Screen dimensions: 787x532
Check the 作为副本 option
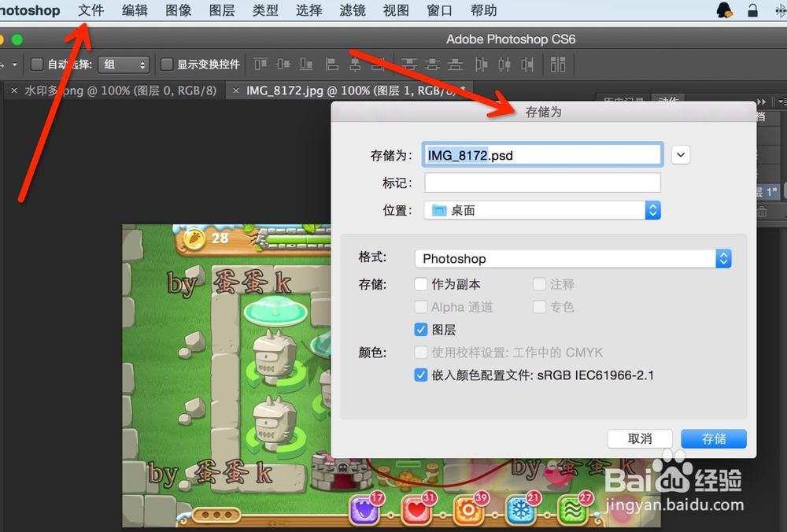420,284
